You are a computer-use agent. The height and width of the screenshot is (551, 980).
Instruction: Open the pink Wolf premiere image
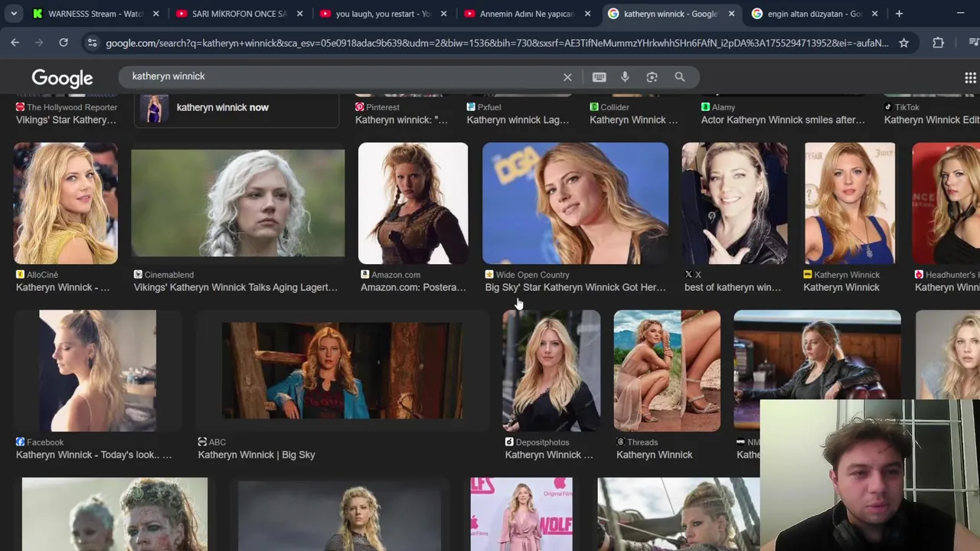pos(521,514)
